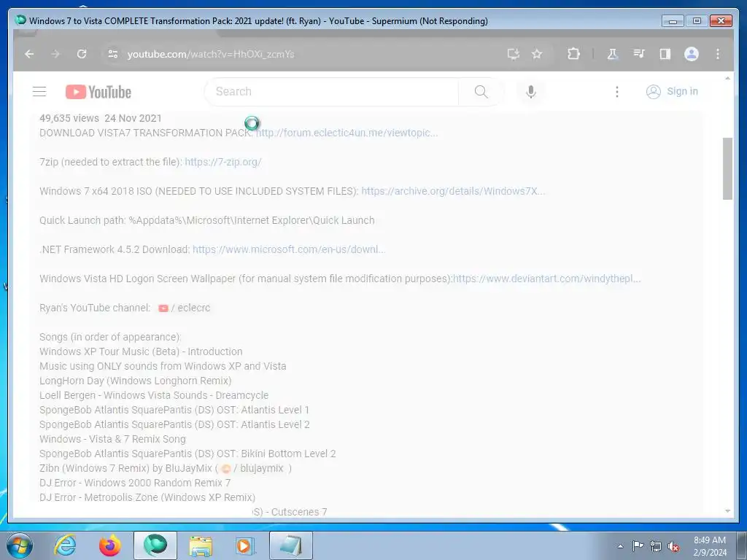This screenshot has height=560, width=747.
Task: Click 'Quick Launch path' line text
Action: tap(206, 220)
